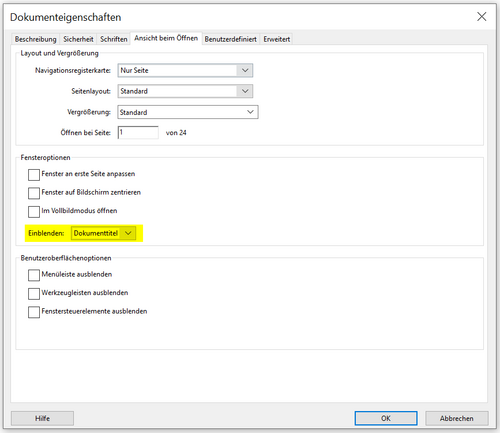This screenshot has height=433, width=500.
Task: Expand the Navigationsregisterkarte dropdown
Action: pos(185,70)
